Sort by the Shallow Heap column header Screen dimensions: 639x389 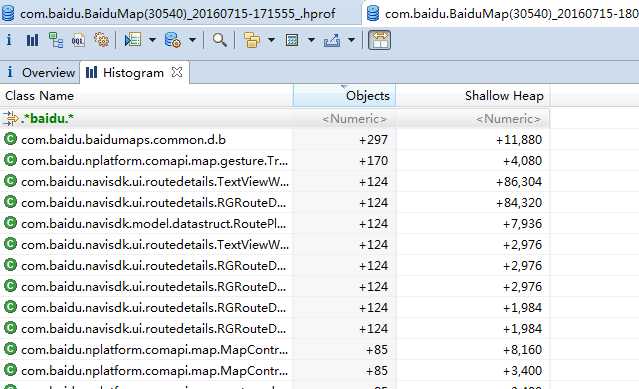coord(473,96)
